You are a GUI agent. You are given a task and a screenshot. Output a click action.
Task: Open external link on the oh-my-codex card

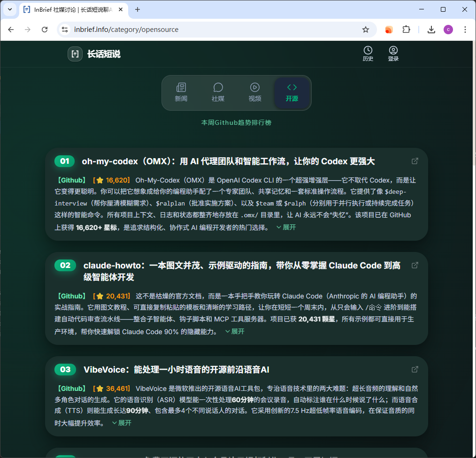click(x=415, y=160)
